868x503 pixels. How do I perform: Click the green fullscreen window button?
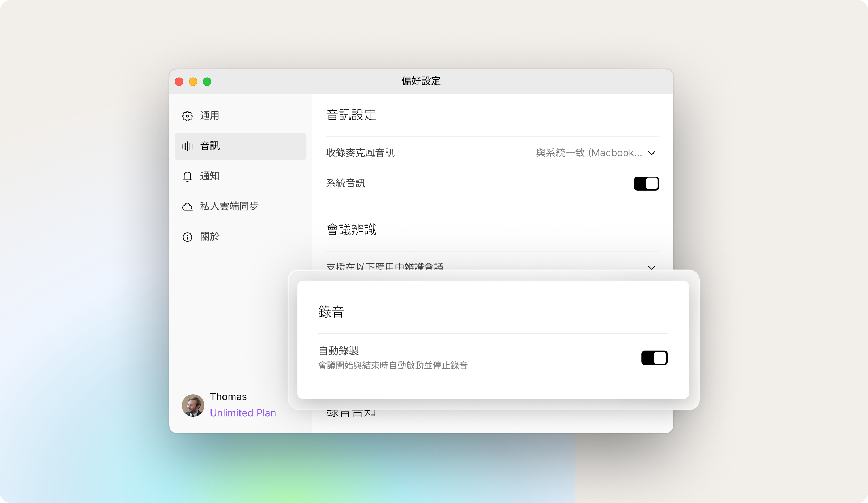pyautogui.click(x=207, y=82)
